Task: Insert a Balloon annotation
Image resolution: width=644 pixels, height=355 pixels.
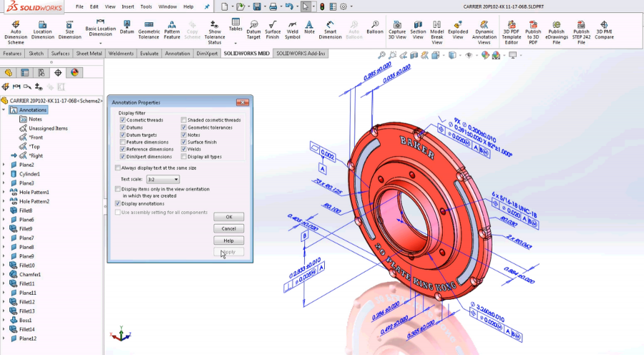Action: (x=374, y=27)
